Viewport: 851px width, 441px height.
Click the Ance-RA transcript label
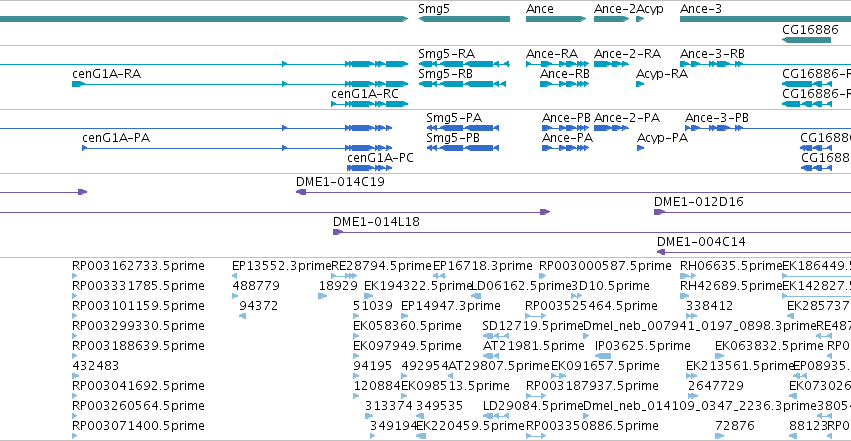coord(551,54)
